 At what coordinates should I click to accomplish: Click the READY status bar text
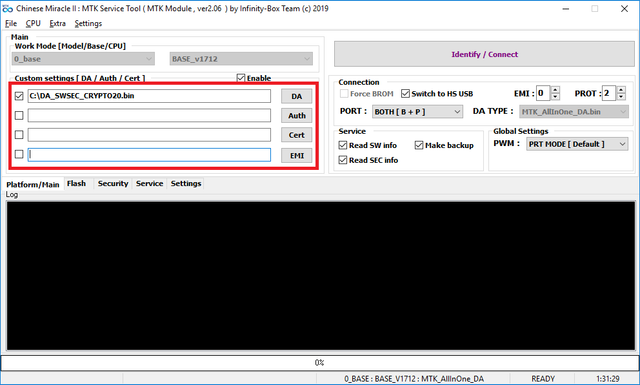point(543,379)
